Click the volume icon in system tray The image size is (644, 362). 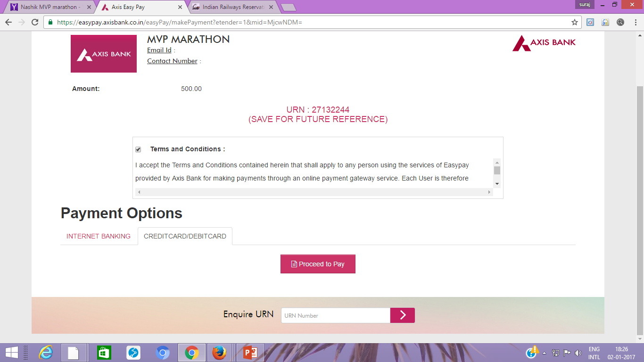[x=578, y=353]
